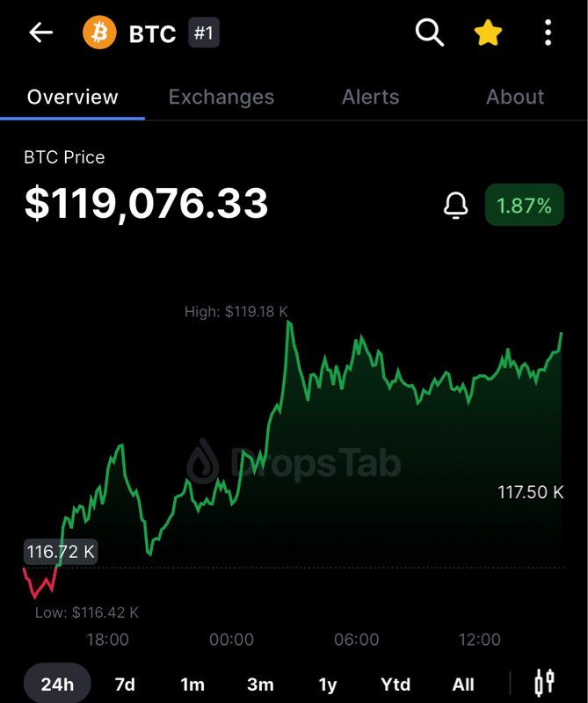Select the Ytd chart range

[x=396, y=684]
